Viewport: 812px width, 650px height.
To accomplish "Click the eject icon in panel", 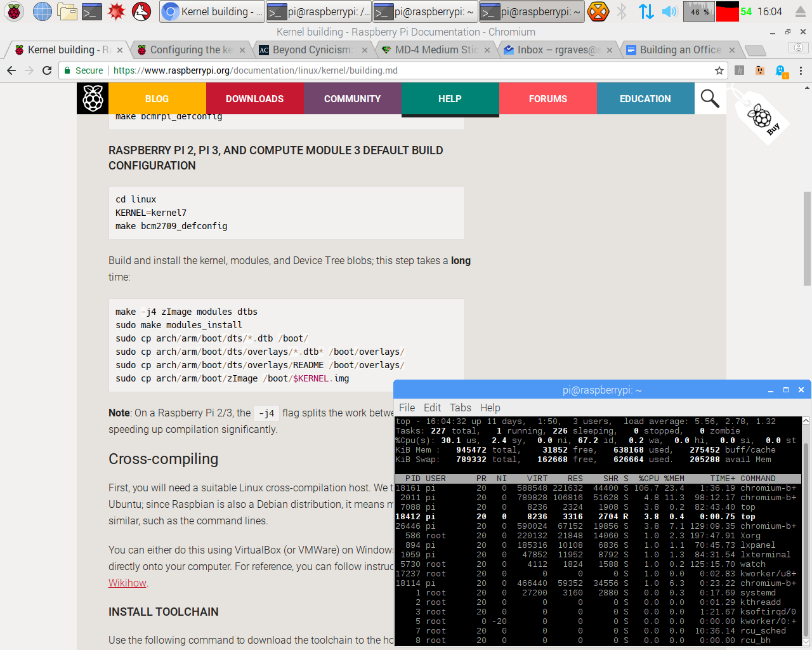I will point(800,11).
